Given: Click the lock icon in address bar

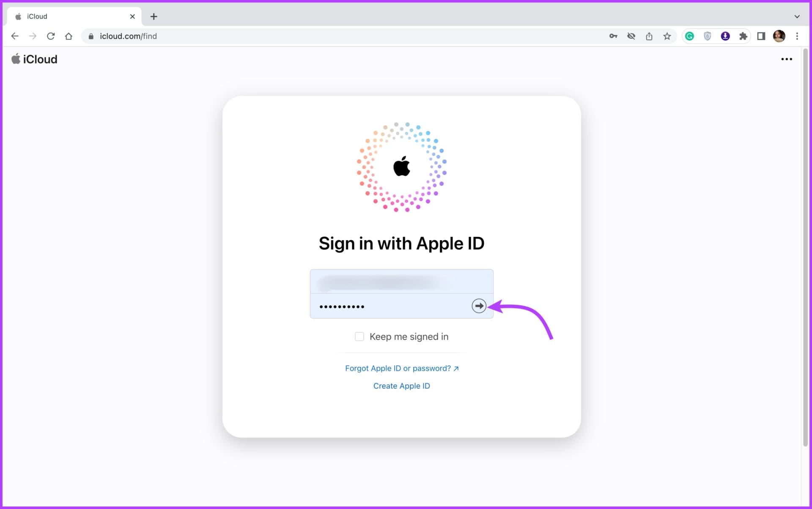Looking at the screenshot, I should coord(91,36).
